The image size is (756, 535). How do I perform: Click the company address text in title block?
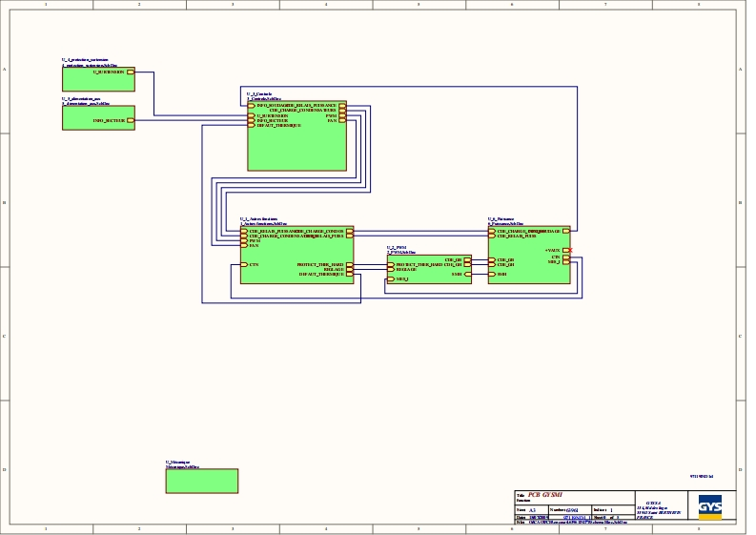click(x=659, y=510)
